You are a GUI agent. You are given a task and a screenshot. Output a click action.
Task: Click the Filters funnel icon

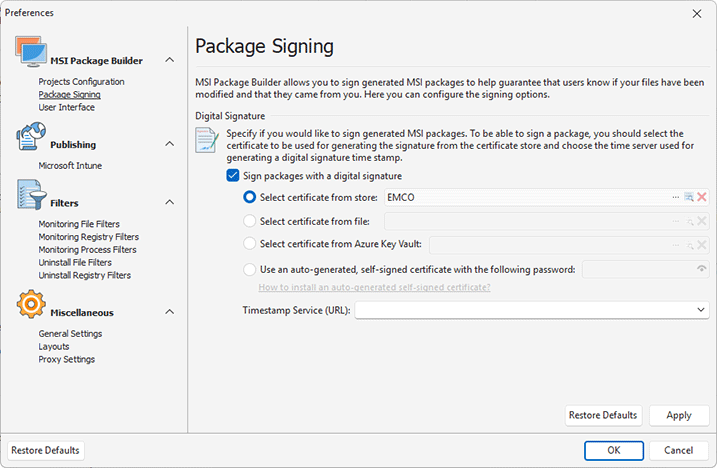[31, 197]
